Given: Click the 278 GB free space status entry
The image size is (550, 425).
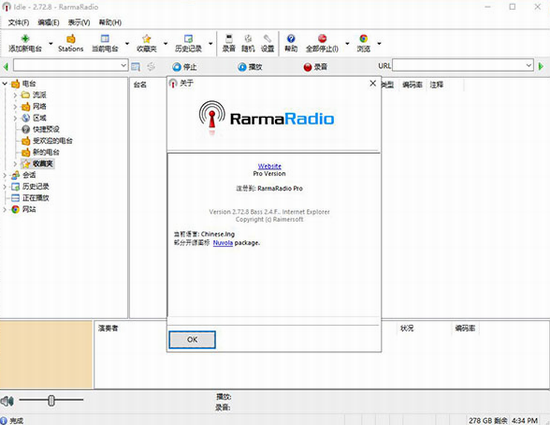Looking at the screenshot, I should click(x=488, y=420).
